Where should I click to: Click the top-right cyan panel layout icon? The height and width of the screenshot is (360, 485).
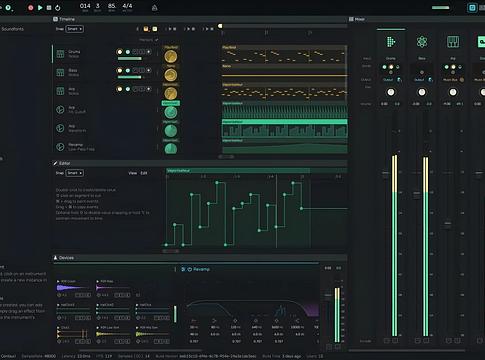(x=472, y=8)
